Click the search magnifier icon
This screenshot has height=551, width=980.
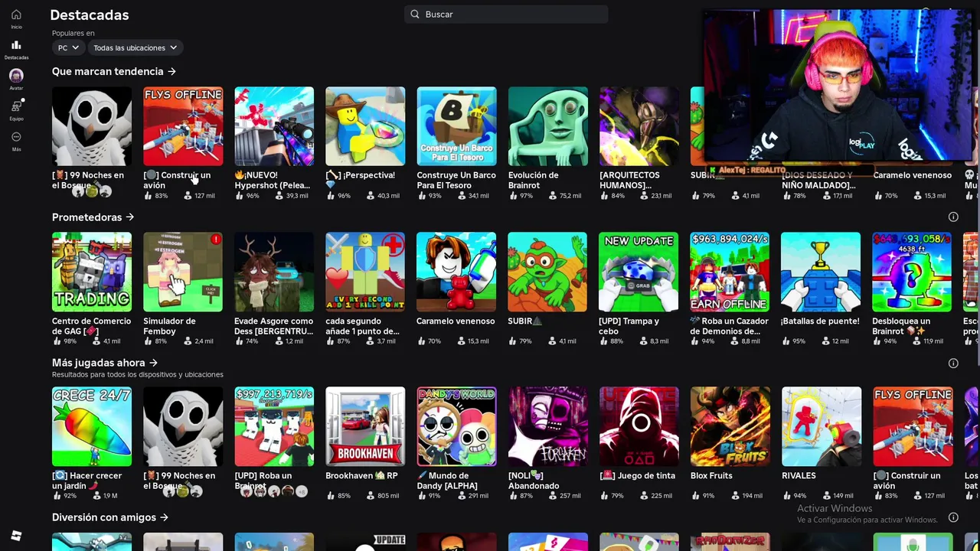(x=415, y=14)
